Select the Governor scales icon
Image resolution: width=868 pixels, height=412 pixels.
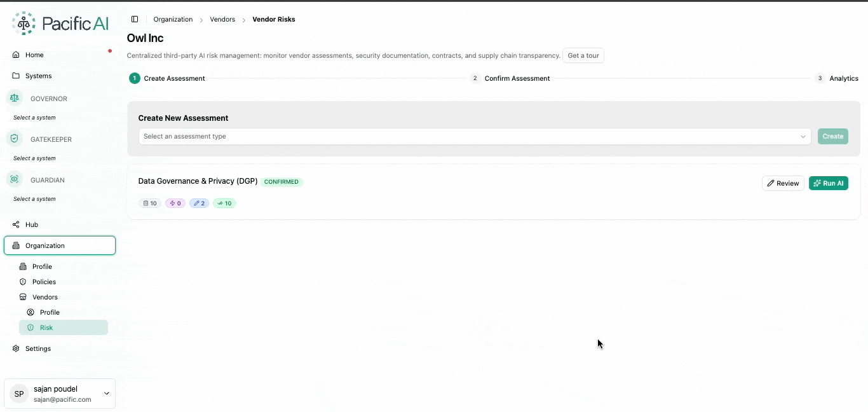pos(15,99)
